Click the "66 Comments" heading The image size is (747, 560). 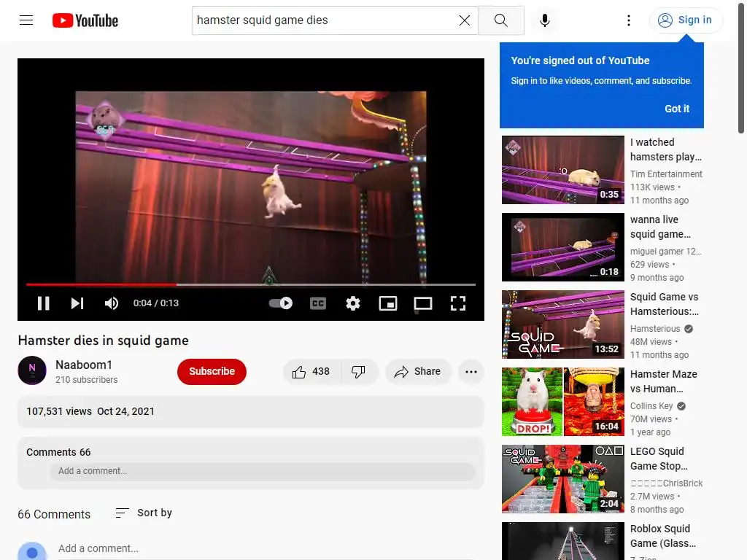54,514
